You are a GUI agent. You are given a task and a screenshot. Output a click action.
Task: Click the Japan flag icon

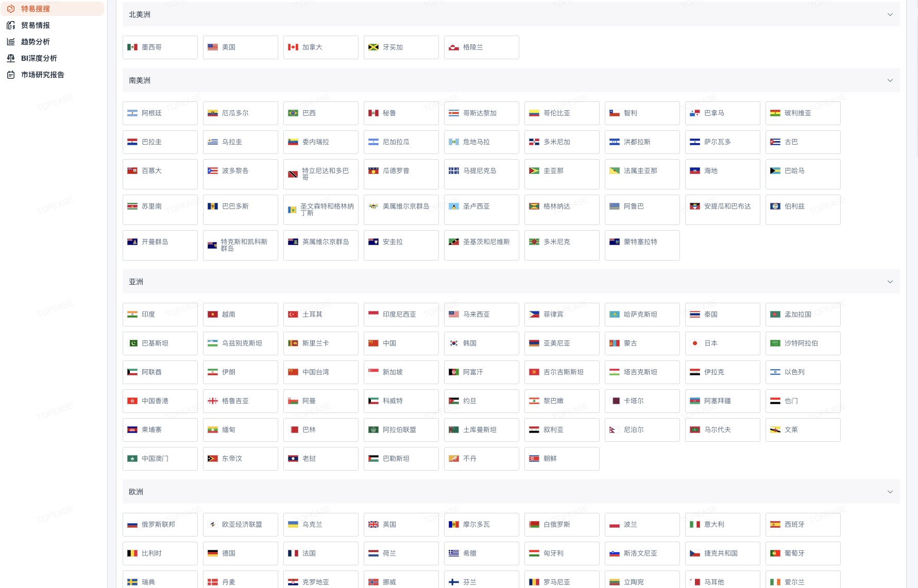(x=695, y=343)
